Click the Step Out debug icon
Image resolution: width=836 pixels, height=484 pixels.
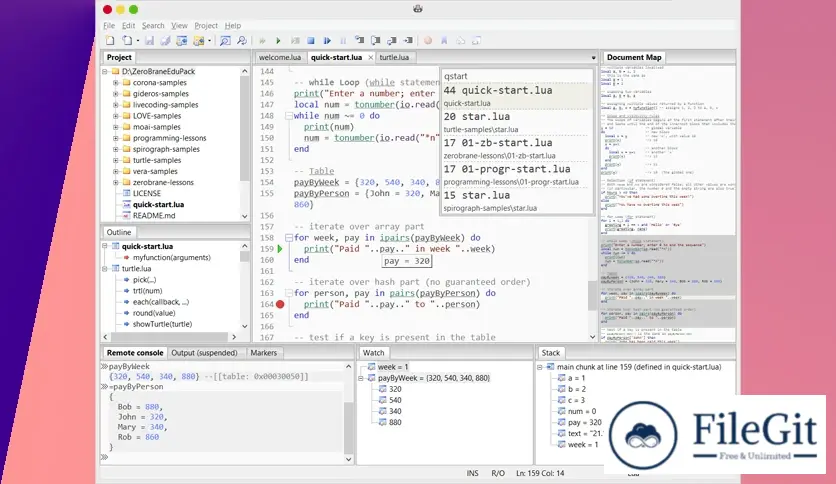tap(392, 41)
